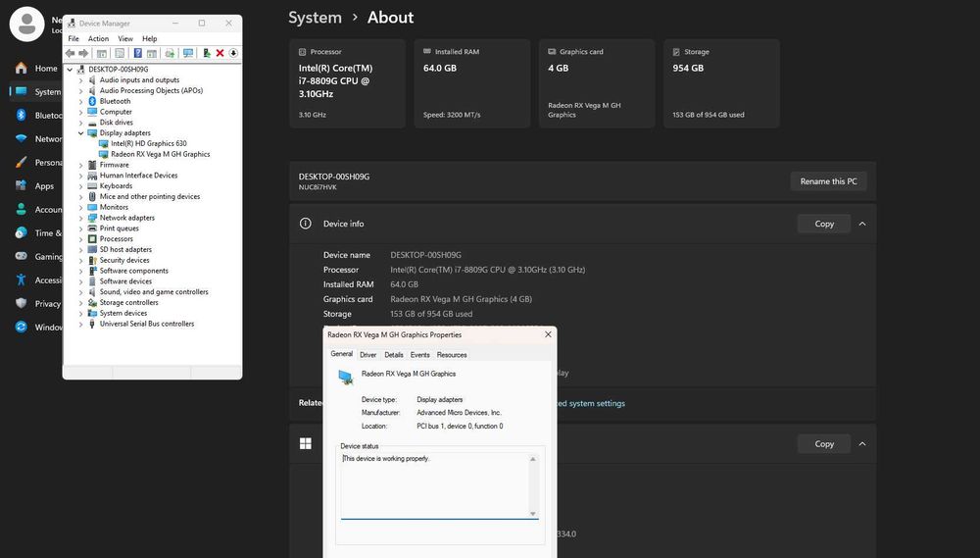Click the Bluetooth icon in Settings sidebar

click(x=22, y=115)
